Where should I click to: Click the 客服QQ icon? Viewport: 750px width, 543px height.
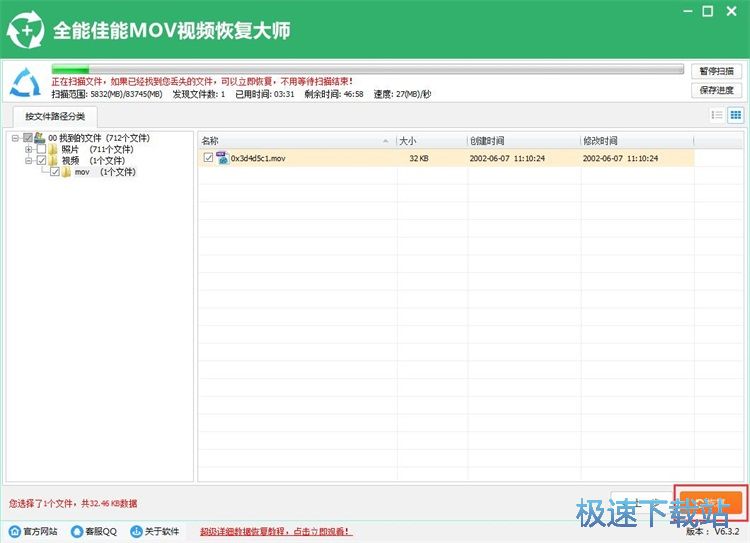click(x=77, y=531)
